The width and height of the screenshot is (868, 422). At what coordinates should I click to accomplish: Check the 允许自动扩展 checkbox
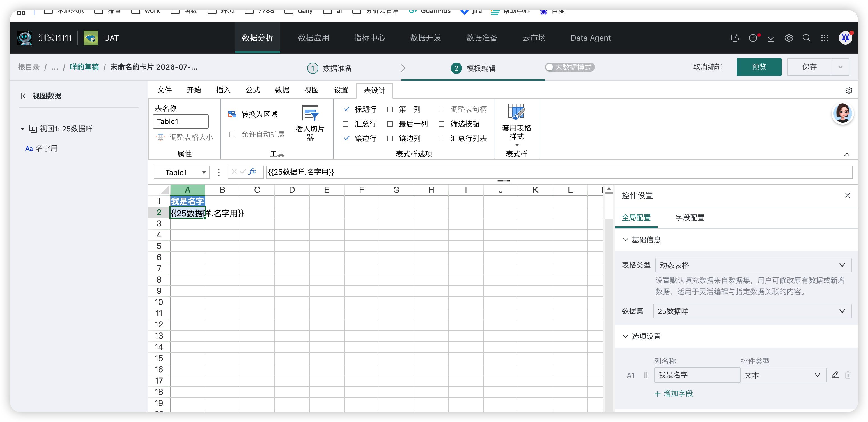click(232, 134)
